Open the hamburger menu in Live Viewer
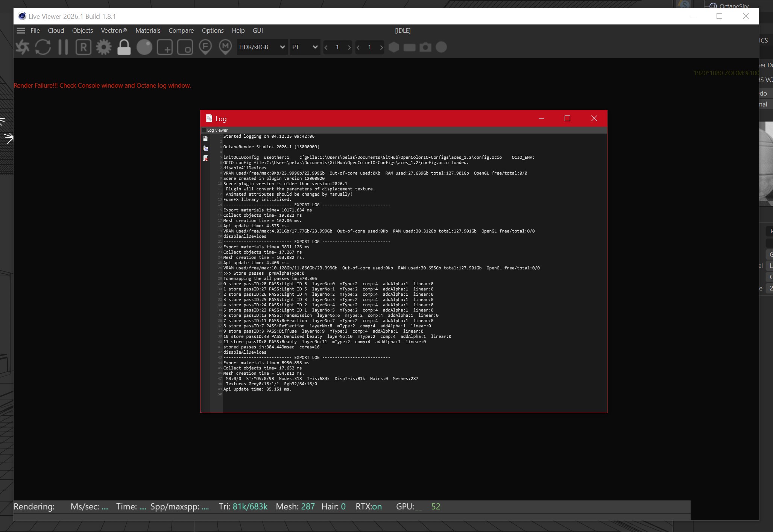 pos(21,30)
